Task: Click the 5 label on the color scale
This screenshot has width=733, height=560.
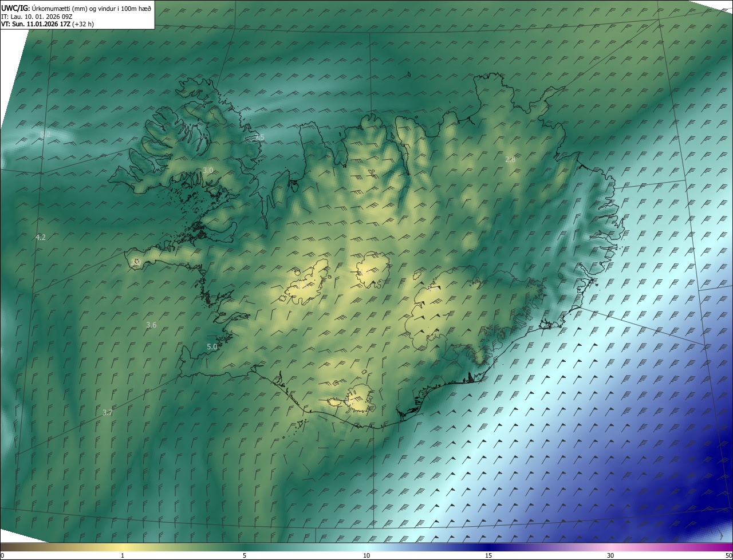Action: coord(245,556)
